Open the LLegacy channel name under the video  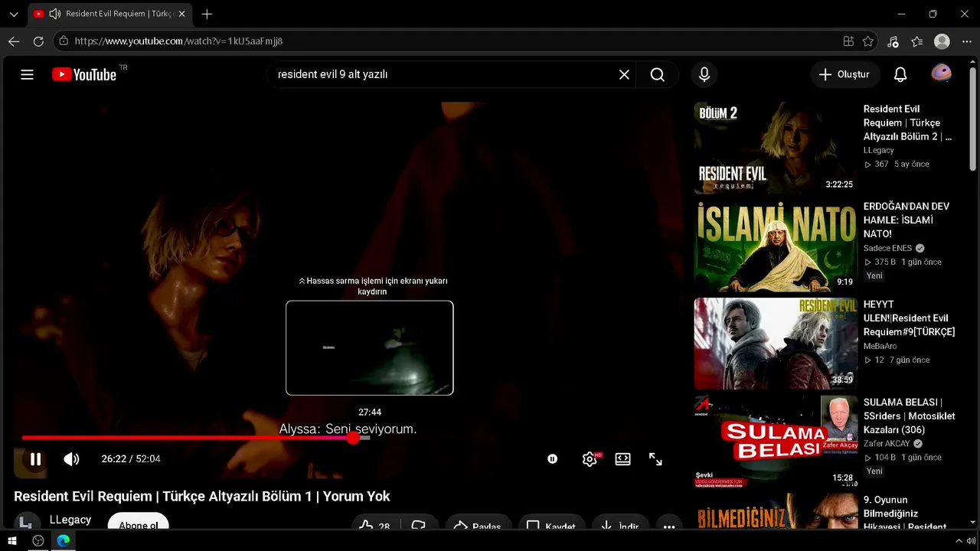[x=70, y=520]
